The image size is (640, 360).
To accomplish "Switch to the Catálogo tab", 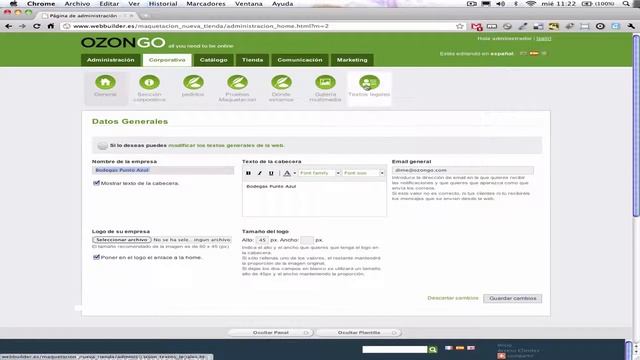I will point(213,60).
